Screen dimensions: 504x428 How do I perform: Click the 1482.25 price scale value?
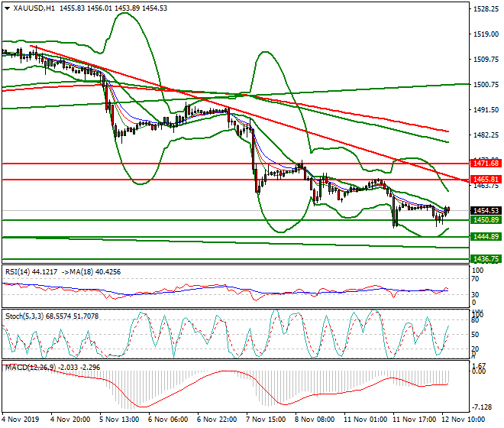[486, 135]
